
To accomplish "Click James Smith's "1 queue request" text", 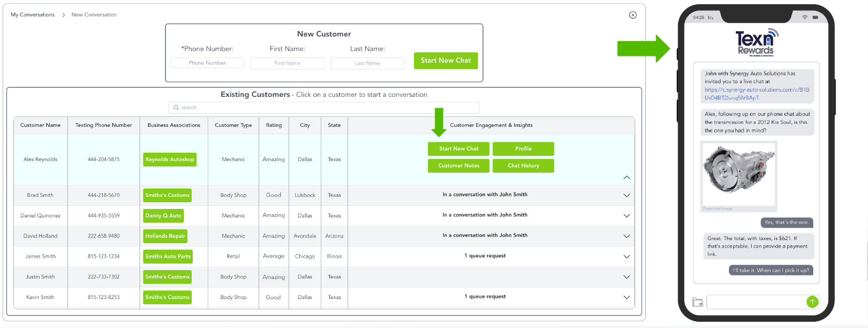I will click(x=485, y=256).
